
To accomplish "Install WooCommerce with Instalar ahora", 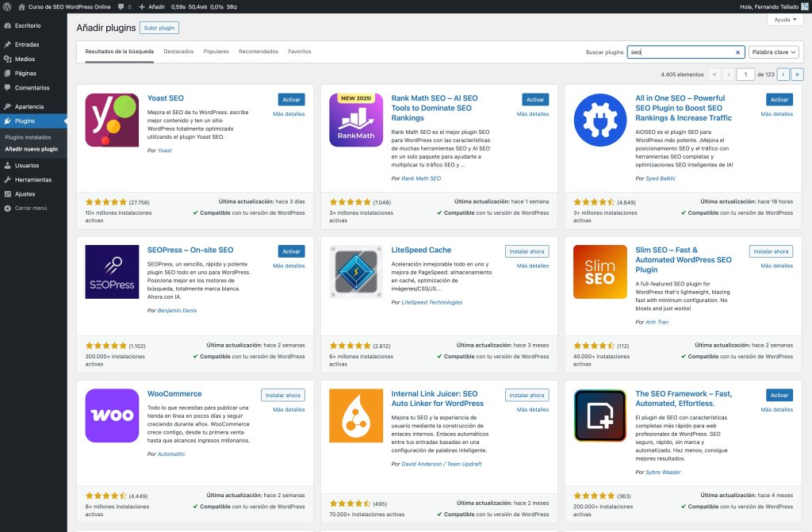I will click(283, 396).
